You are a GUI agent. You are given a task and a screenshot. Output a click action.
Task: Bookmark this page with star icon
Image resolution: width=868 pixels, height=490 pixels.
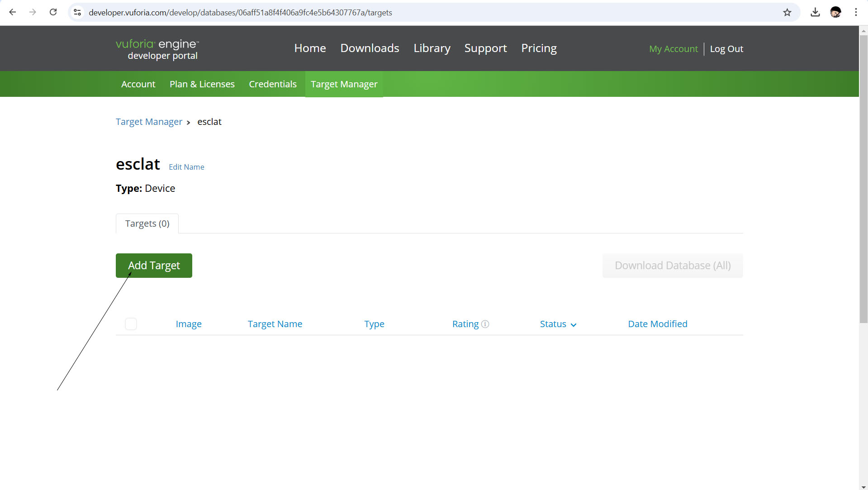pyautogui.click(x=787, y=12)
